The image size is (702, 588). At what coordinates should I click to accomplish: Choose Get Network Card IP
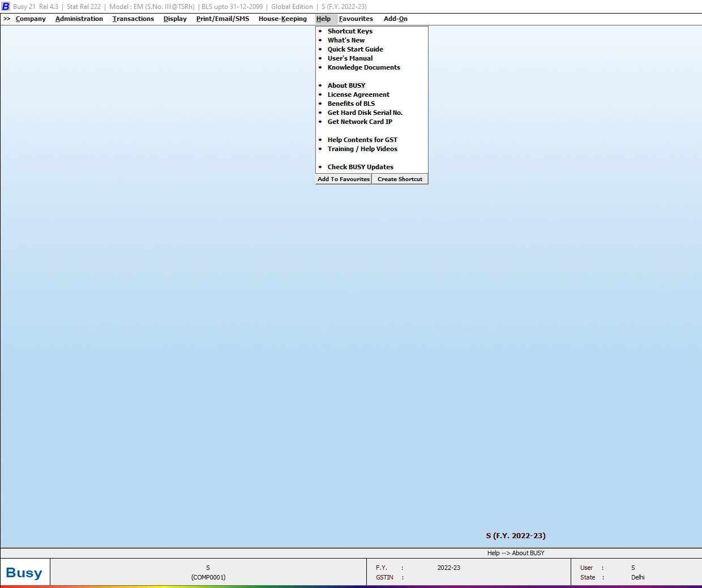pos(359,122)
